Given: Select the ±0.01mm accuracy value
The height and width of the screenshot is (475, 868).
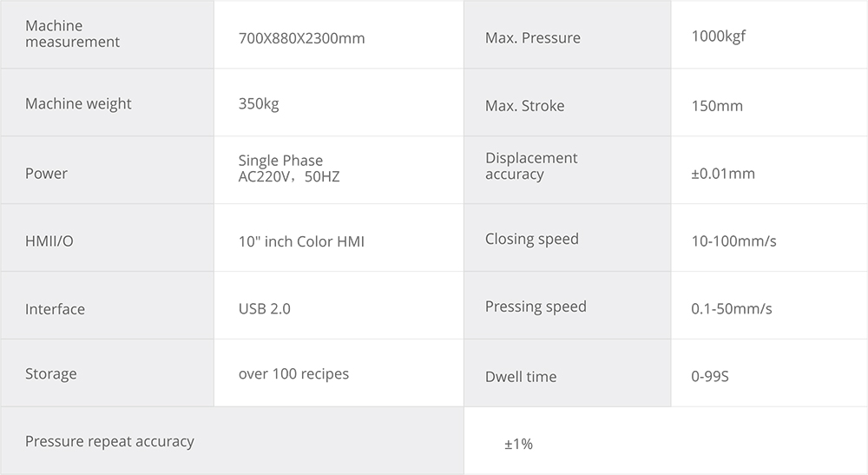Looking at the screenshot, I should tap(722, 174).
